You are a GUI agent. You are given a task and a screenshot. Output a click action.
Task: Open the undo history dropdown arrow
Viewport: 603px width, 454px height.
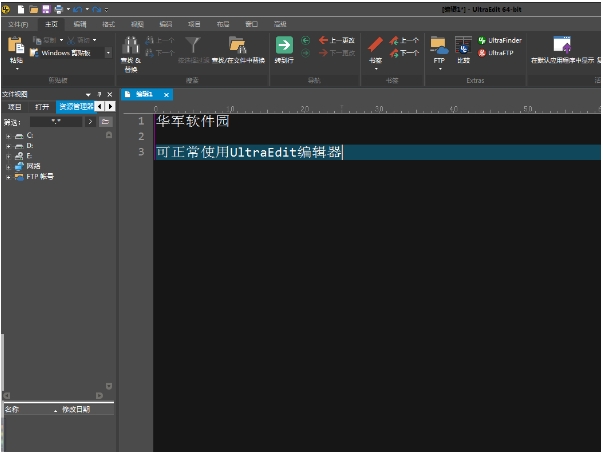pyautogui.click(x=87, y=9)
